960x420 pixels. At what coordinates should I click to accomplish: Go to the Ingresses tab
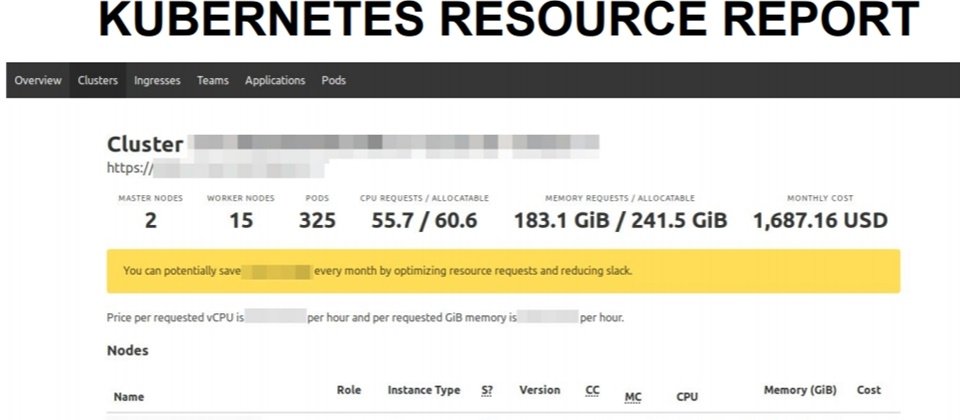point(157,81)
